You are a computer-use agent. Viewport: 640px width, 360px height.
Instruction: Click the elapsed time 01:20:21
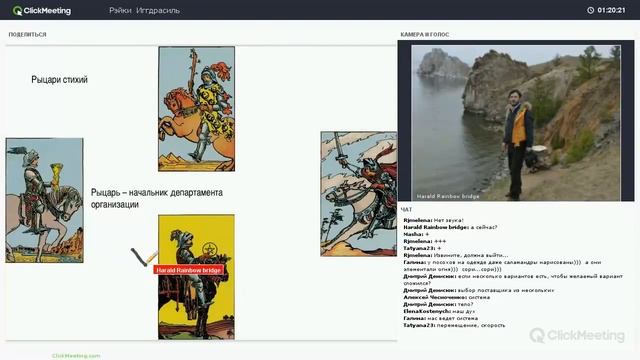click(611, 10)
